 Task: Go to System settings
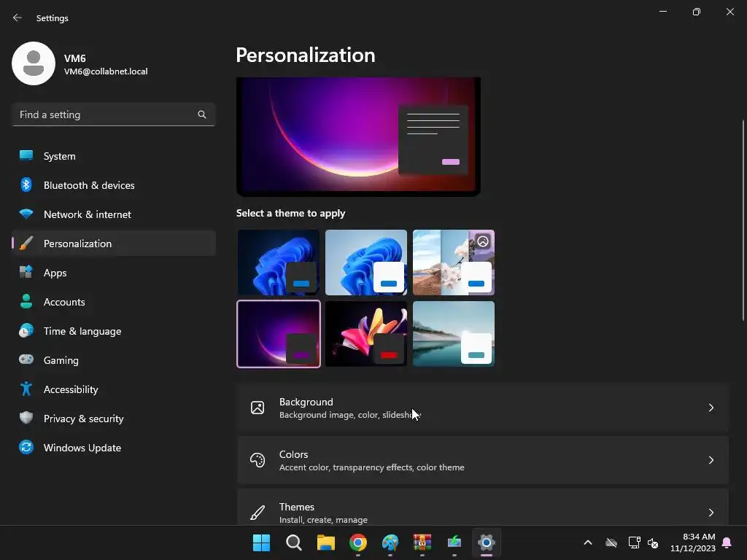tap(114, 156)
